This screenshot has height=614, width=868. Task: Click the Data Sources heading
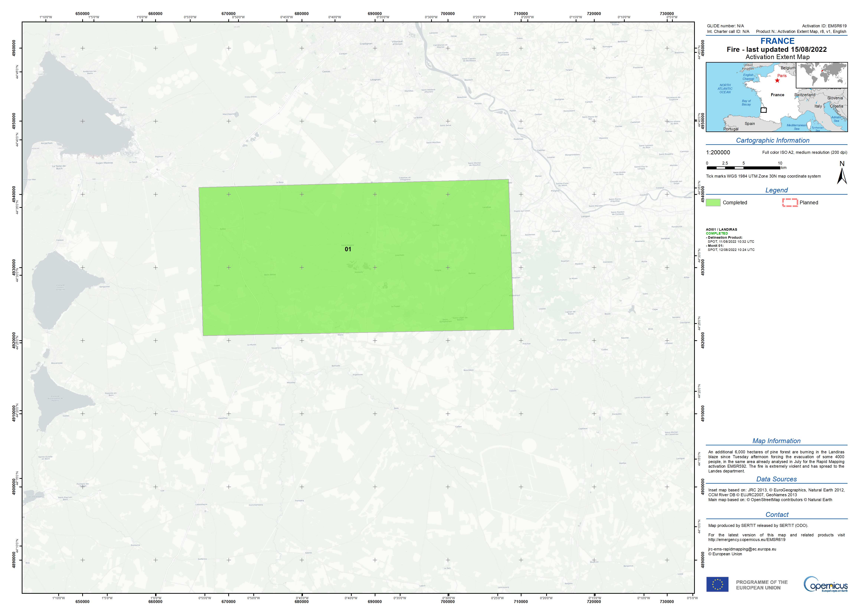tap(776, 479)
